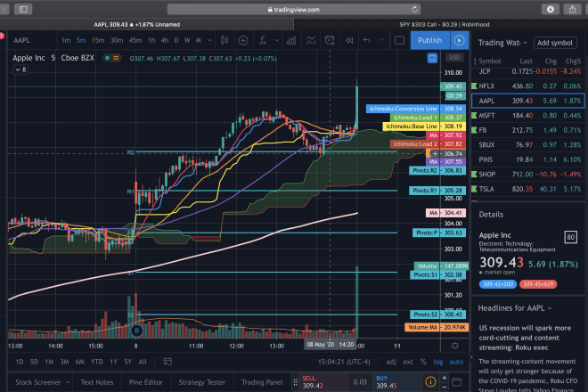Viewport: 588px width, 392px height.
Task: Toggle the adj adjusted data option
Action: click(391, 362)
